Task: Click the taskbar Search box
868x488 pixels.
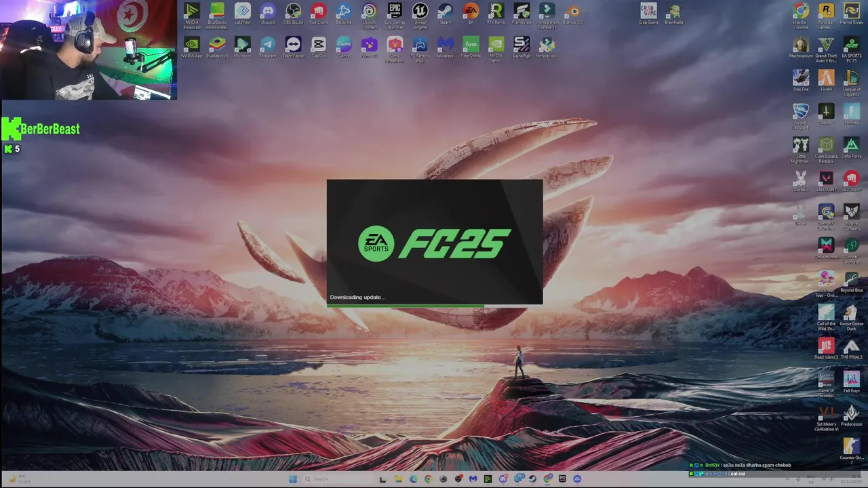Action: point(337,479)
